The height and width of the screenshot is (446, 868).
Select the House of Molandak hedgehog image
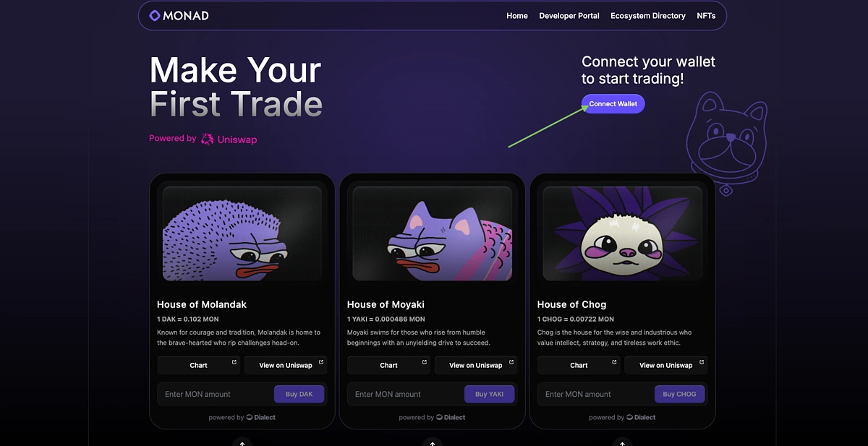(242, 233)
